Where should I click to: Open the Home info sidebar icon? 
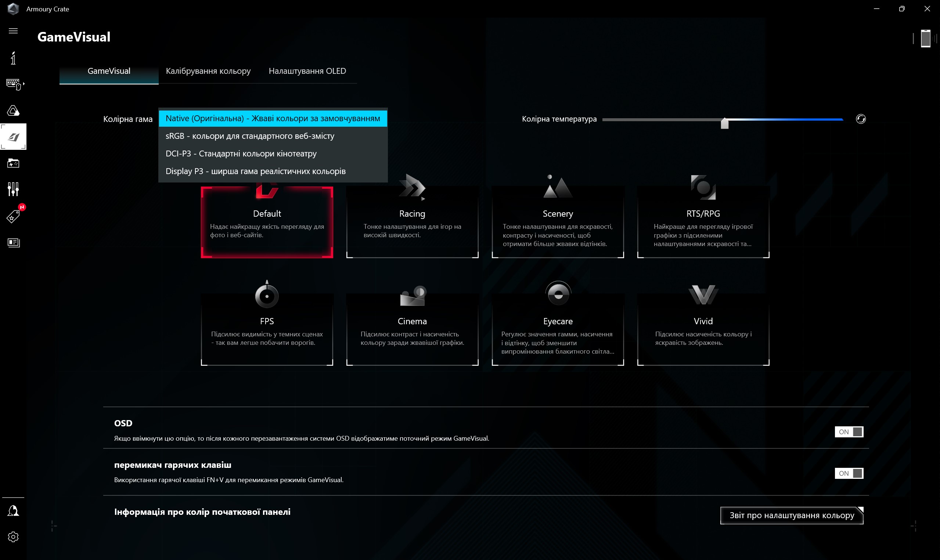[13, 58]
